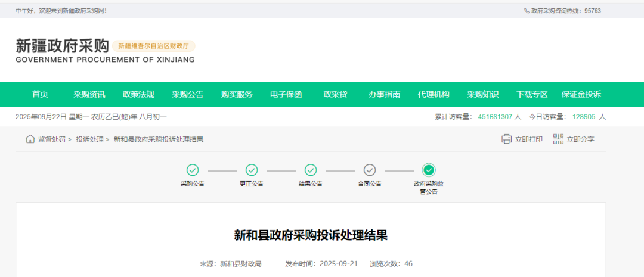Click the date text 2025年09月22日 星期一
This screenshot has width=644, height=277.
pos(52,117)
